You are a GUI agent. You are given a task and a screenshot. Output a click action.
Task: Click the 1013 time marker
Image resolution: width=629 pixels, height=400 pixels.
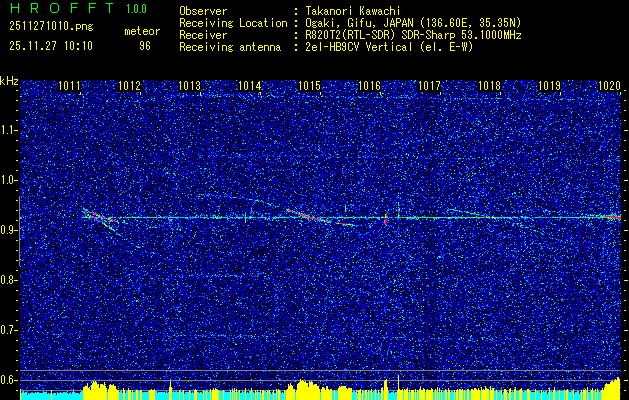189,86
